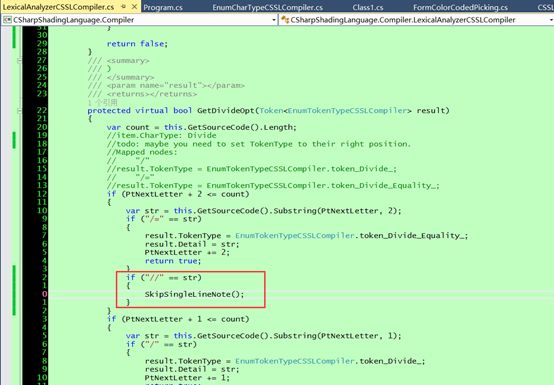
Task: Pin the LexicalAnalyzerCSSLCompiler.cs tab
Action: point(123,7)
